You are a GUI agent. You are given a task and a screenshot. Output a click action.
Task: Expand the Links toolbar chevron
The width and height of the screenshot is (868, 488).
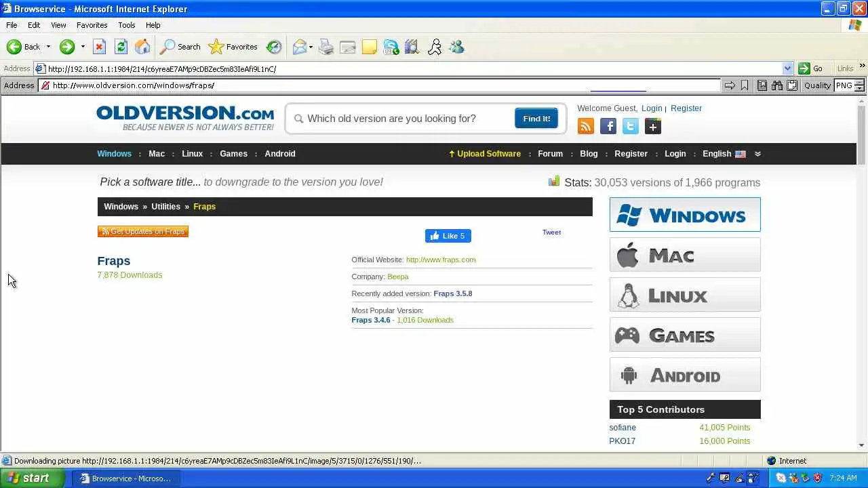pos(863,66)
